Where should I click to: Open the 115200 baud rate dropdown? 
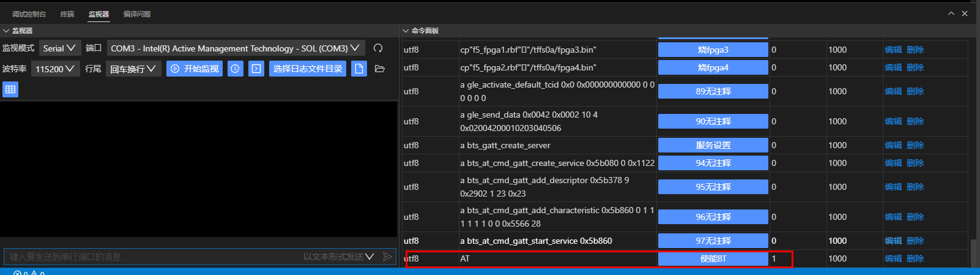(54, 69)
